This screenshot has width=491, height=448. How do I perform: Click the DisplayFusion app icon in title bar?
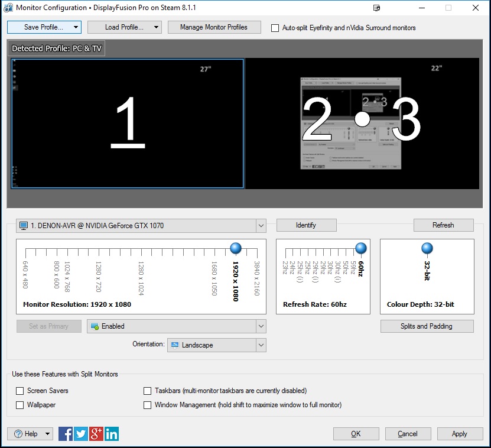[9, 8]
